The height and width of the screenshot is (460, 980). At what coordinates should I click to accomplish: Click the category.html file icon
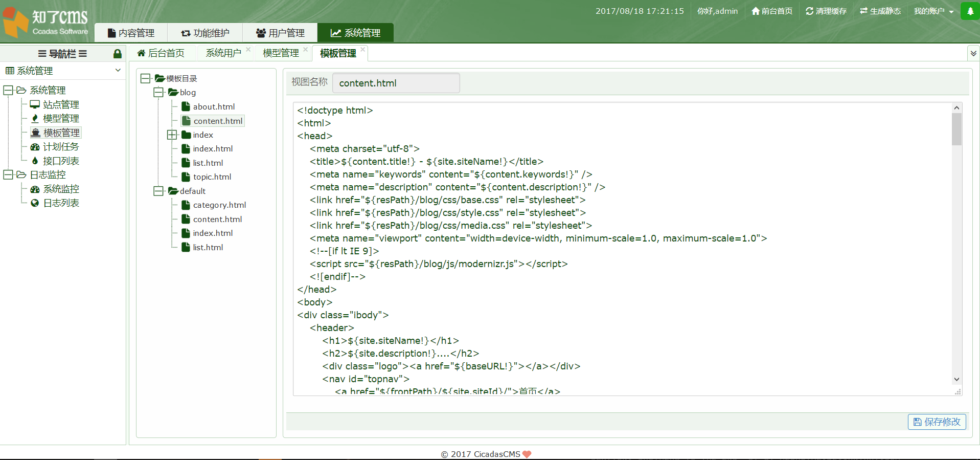(x=186, y=205)
